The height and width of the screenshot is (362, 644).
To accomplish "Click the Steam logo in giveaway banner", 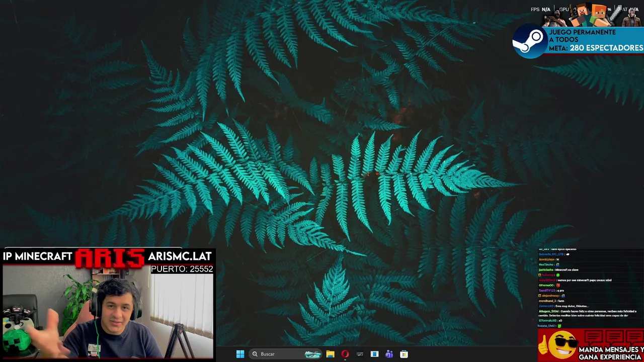I will point(530,41).
